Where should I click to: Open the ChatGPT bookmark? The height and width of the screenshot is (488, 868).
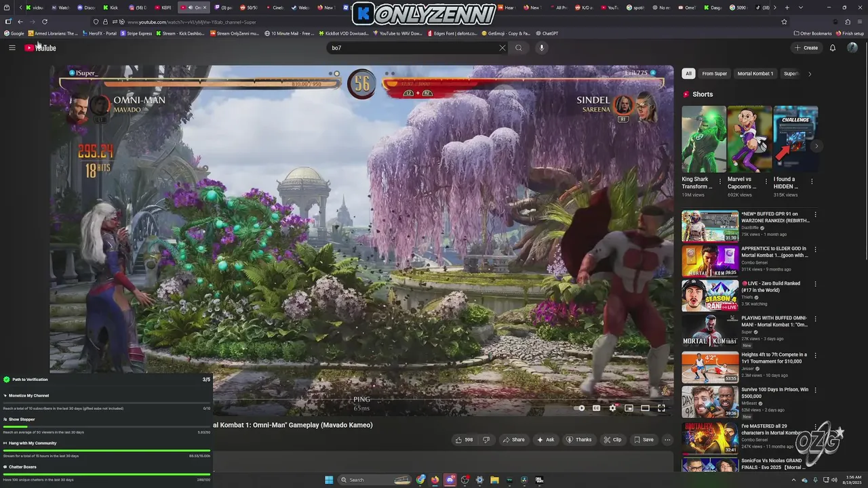(547, 33)
